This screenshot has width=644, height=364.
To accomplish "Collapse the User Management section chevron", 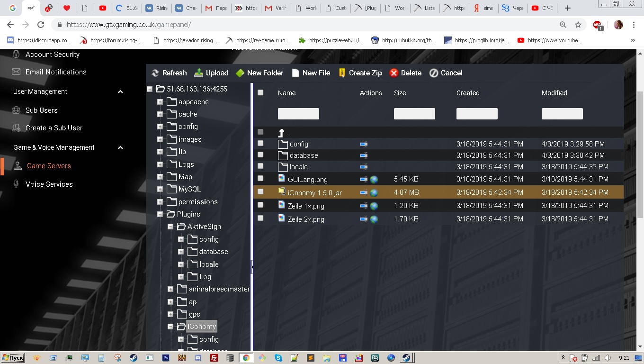I will click(x=120, y=92).
